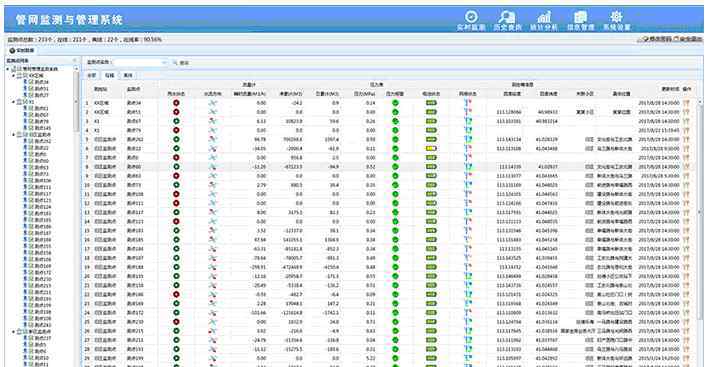
Task: Click the operation icon at end of row 5
Action: [x=687, y=139]
